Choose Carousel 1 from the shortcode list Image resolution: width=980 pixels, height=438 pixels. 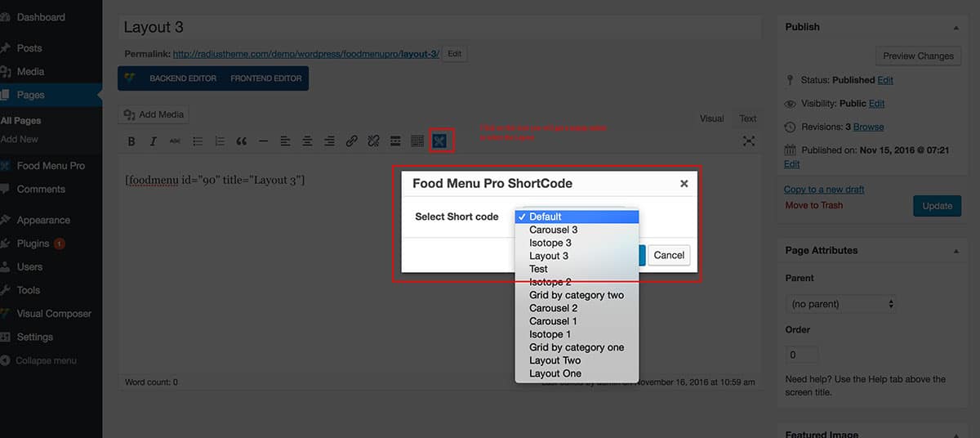(x=577, y=321)
